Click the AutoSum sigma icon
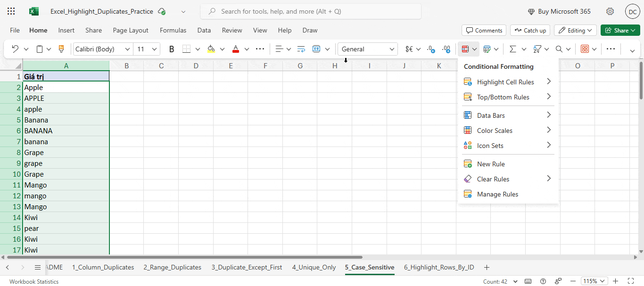644x286 pixels. tap(513, 49)
